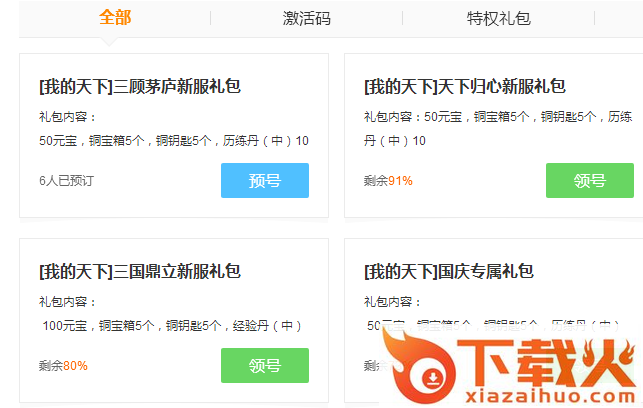The image size is (643, 408).
Task: Open [我的天下]三国鼎立新服礼包 title
Action: click(140, 271)
